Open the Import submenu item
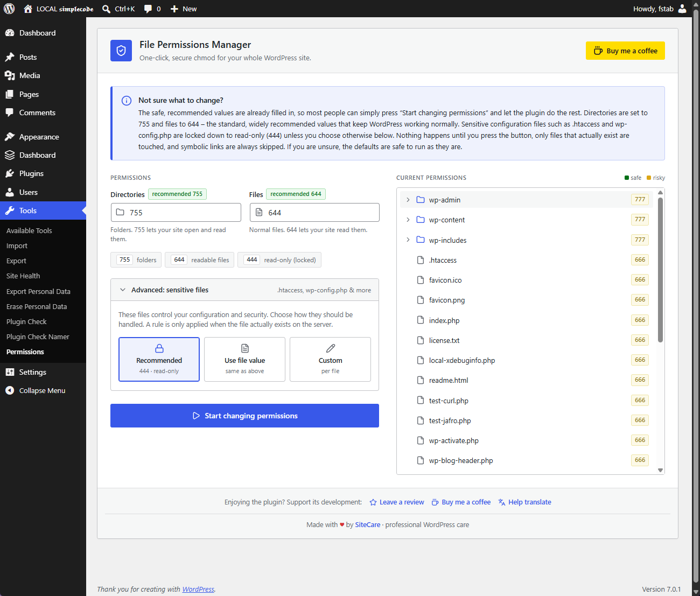Screen dimensions: 700x596 17,246
